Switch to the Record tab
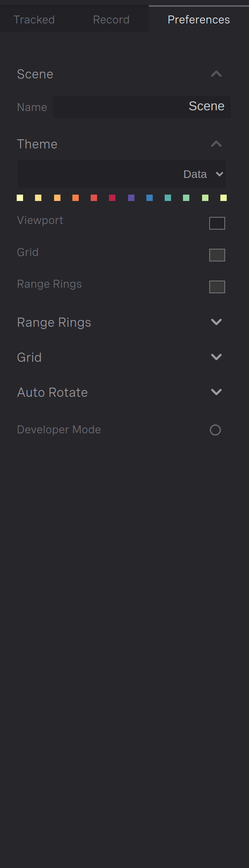The height and width of the screenshot is (868, 249). (111, 20)
